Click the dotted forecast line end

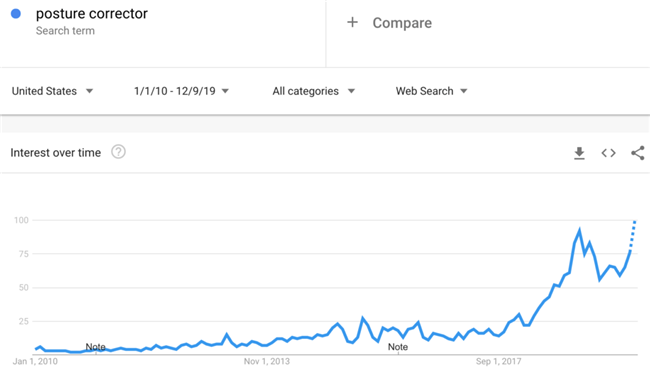coord(635,223)
